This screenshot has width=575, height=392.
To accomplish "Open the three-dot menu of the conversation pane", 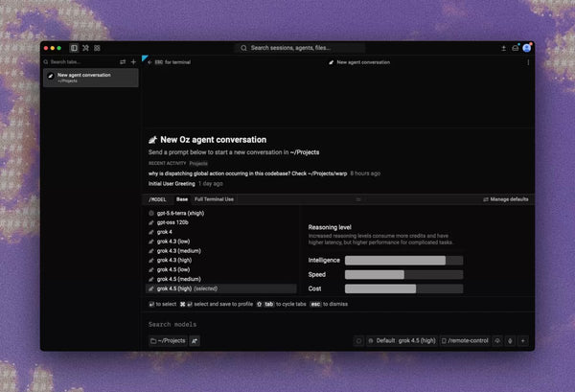I will click(528, 62).
